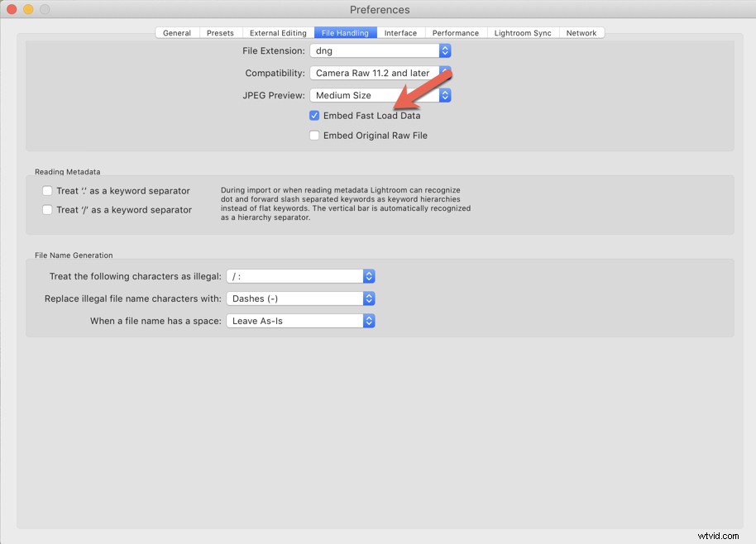This screenshot has width=756, height=544.
Task: Check Treat '/' as a keyword separator
Action: 47,209
